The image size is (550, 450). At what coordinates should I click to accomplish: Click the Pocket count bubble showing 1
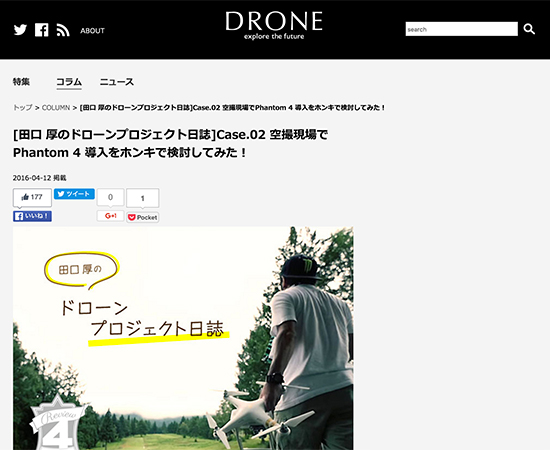click(143, 198)
